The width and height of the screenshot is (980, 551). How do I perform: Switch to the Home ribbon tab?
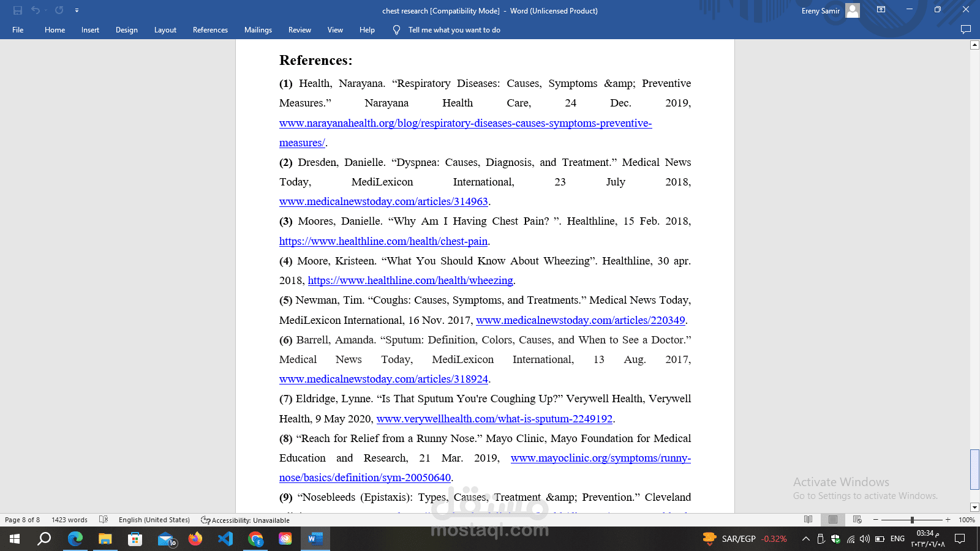pyautogui.click(x=55, y=30)
